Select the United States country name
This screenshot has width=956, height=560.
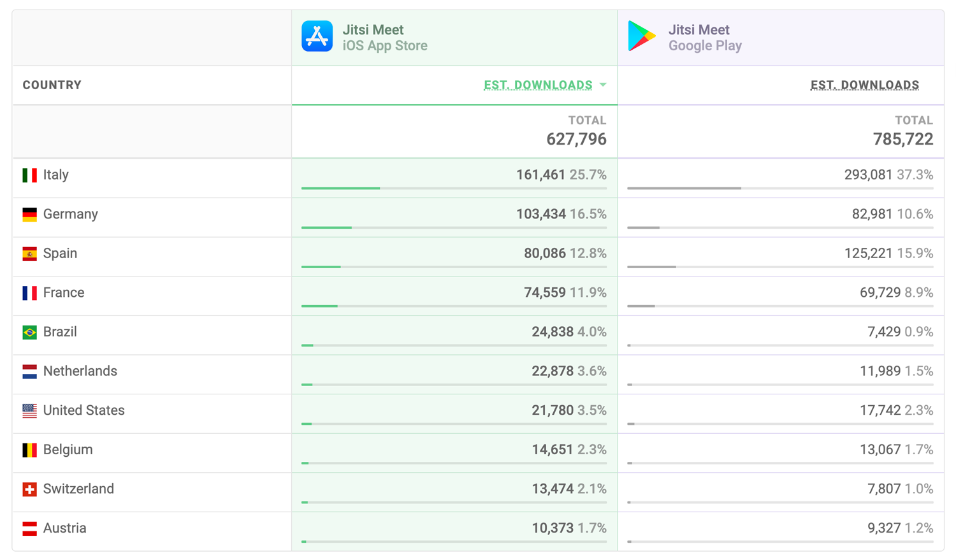[x=84, y=410]
